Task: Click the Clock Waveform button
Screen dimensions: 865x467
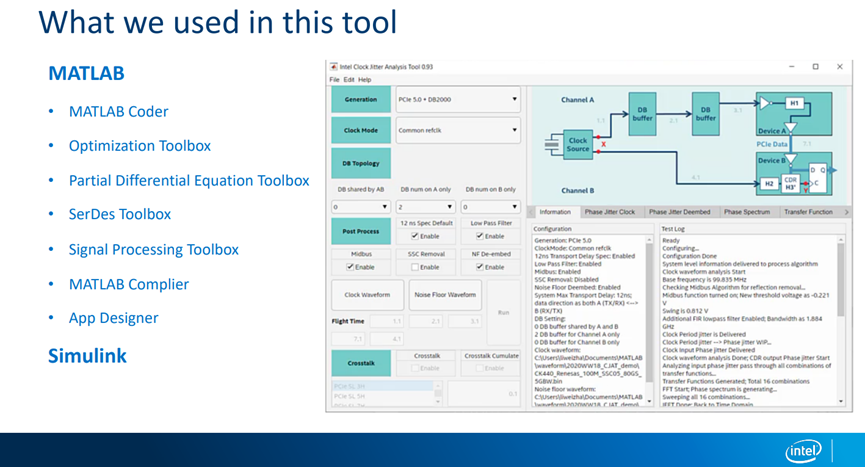Action: click(x=367, y=295)
